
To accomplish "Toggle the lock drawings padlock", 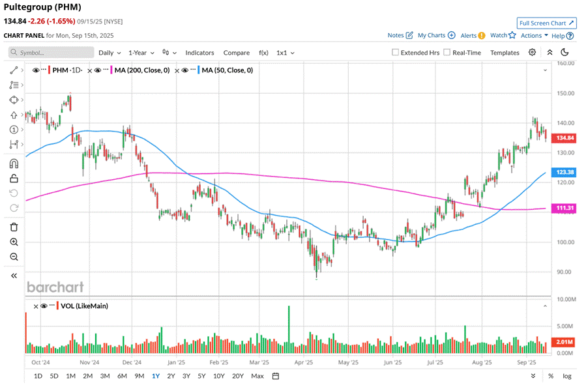I will 14,179.
